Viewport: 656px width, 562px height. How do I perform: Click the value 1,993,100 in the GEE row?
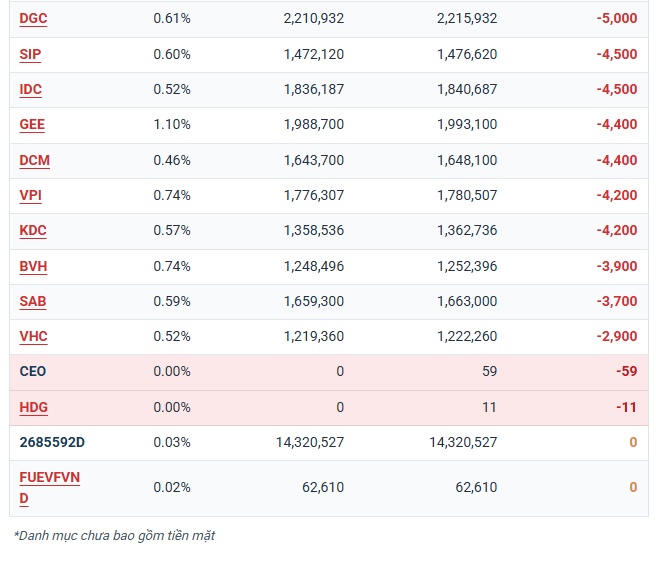point(467,125)
